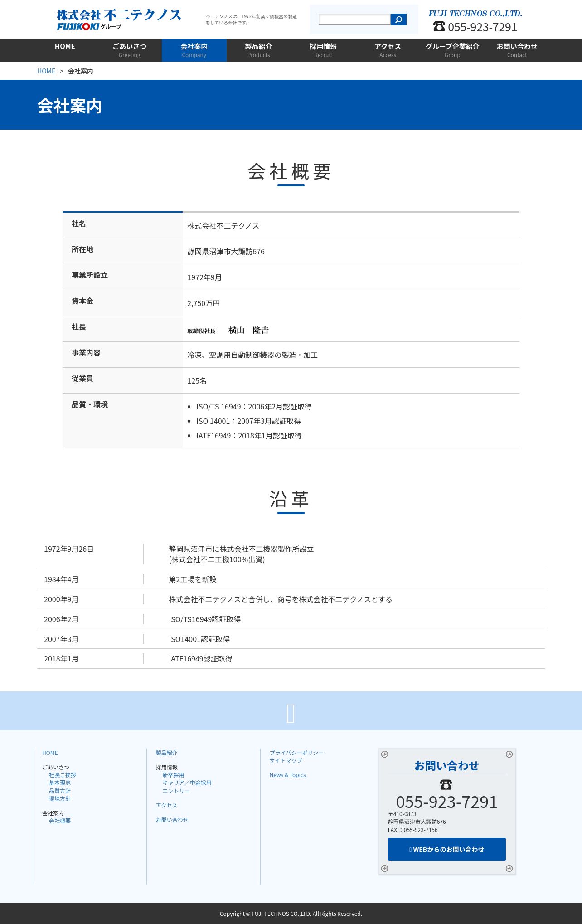Click the 2,750万円 capital value

click(x=204, y=303)
